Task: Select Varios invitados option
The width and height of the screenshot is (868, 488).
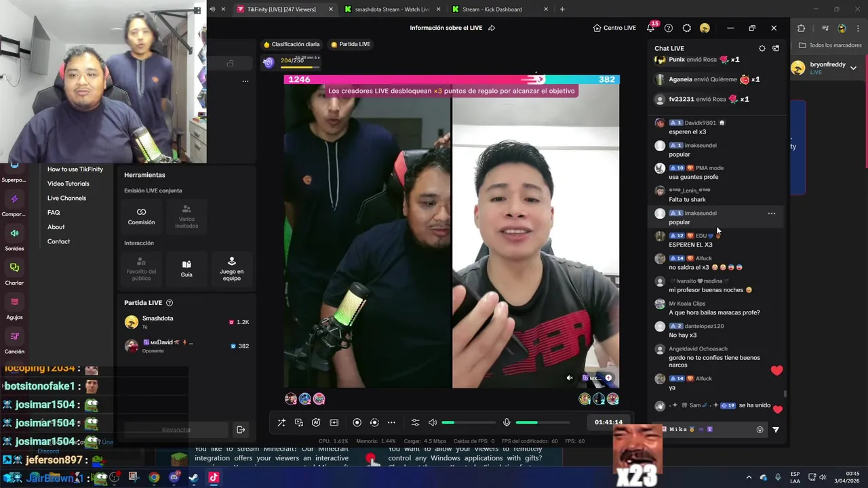Action: click(186, 217)
